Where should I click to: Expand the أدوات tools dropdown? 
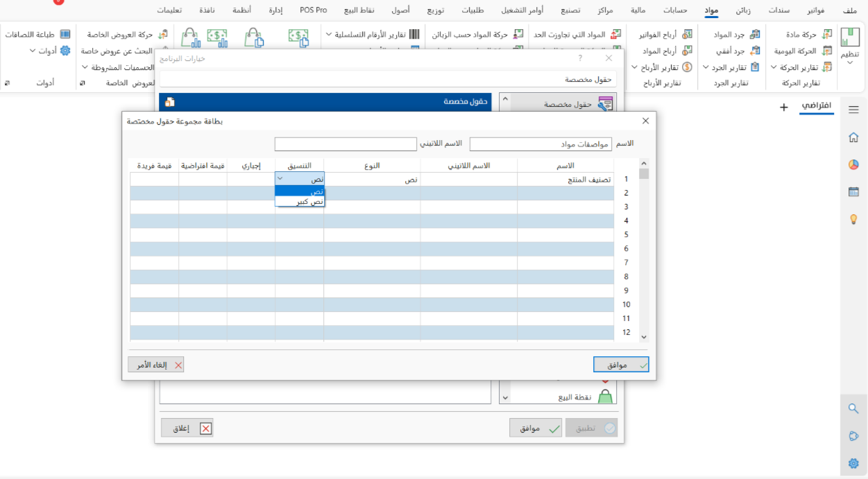[33, 51]
